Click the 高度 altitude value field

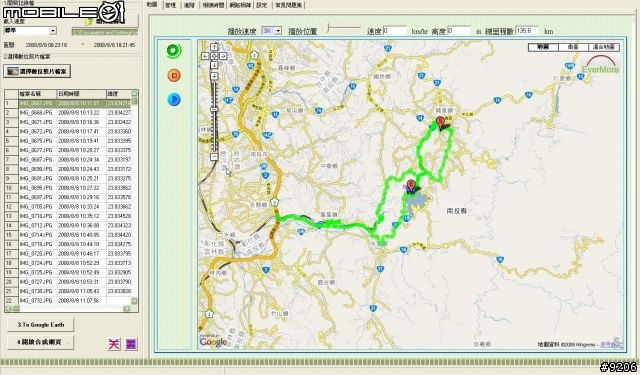459,31
